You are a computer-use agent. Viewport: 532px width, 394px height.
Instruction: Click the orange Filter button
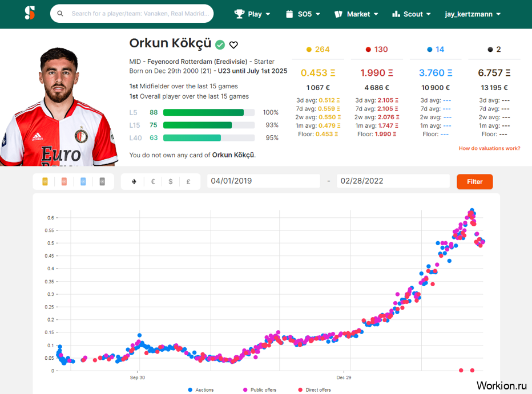475,181
